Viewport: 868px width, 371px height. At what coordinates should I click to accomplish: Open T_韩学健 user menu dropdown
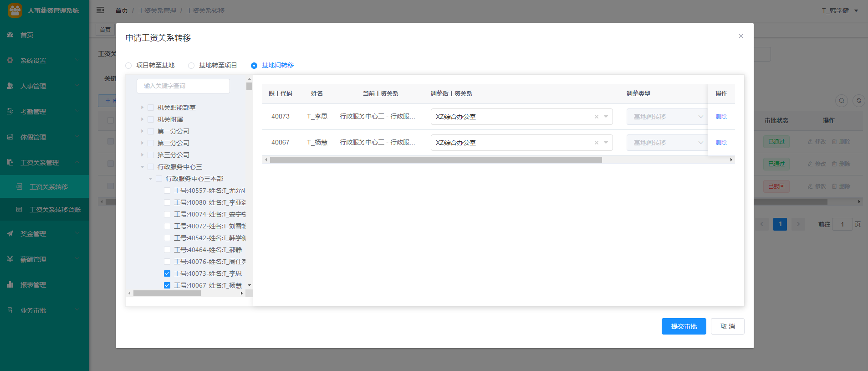point(840,10)
